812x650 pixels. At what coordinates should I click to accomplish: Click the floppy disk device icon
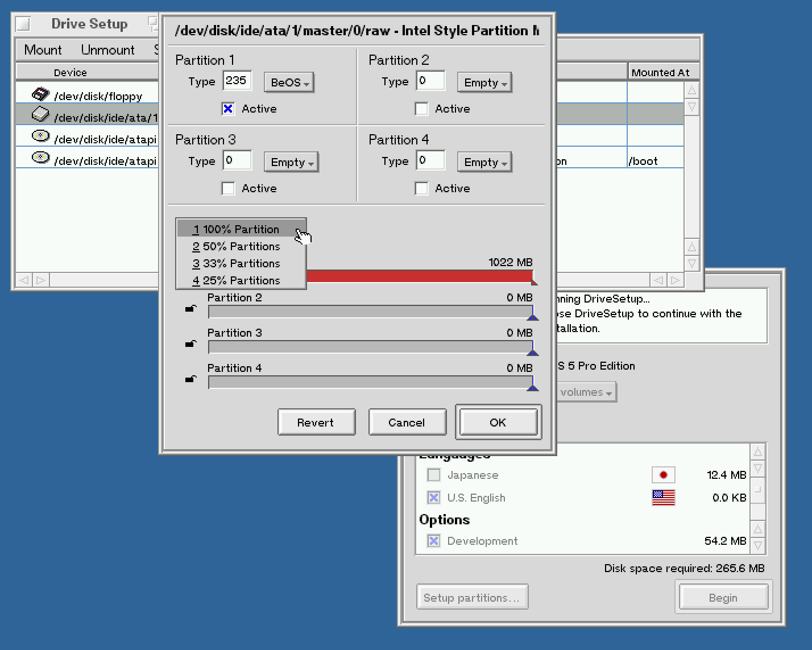click(40, 94)
